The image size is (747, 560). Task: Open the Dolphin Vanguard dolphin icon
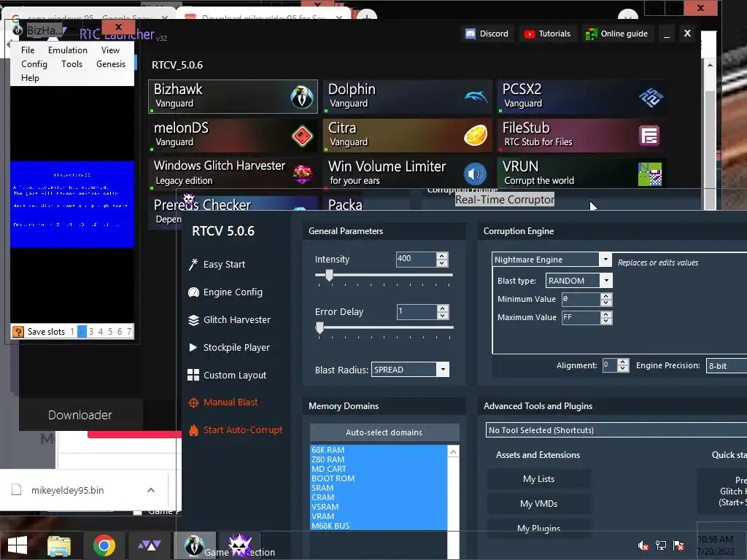pos(476,97)
